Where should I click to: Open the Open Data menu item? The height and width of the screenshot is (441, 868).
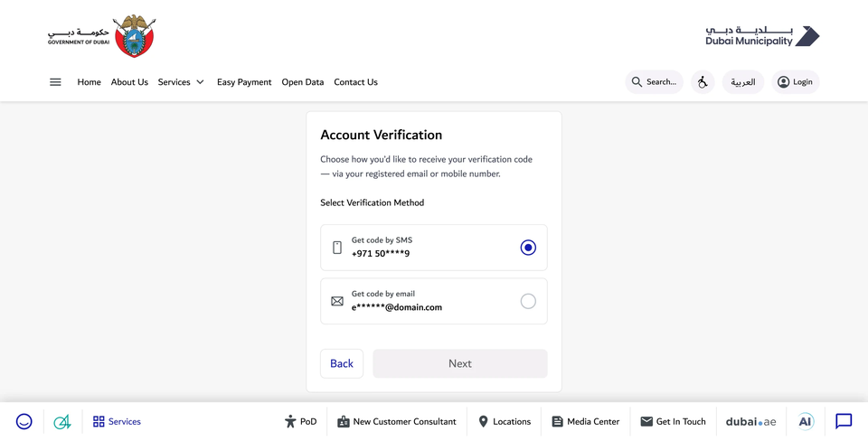point(303,82)
